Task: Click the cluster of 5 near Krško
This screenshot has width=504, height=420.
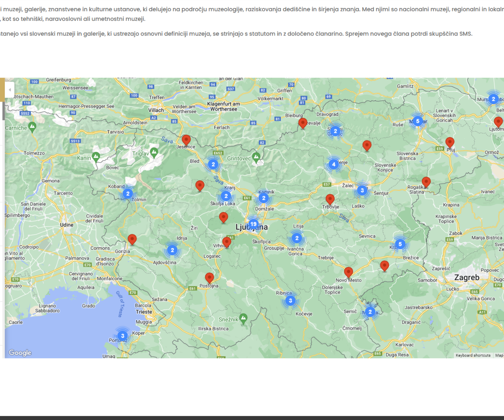Action: click(x=400, y=244)
